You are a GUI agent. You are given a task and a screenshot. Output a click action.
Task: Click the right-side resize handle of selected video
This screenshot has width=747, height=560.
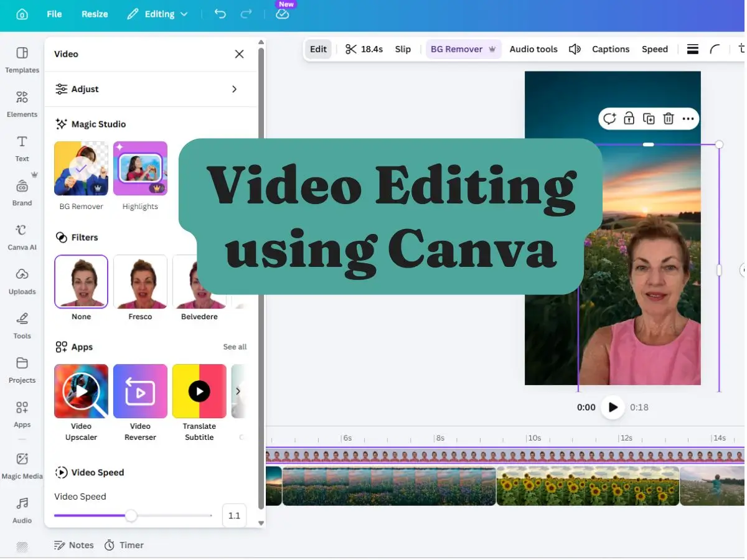click(x=719, y=270)
